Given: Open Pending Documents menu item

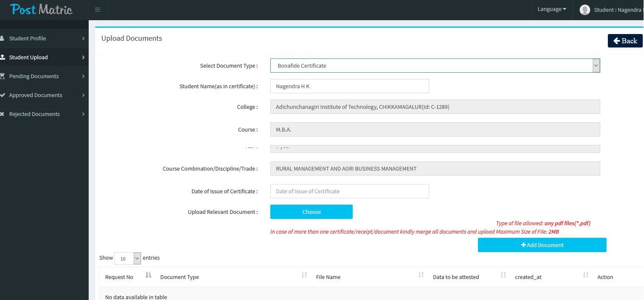Looking at the screenshot, I should [x=44, y=76].
